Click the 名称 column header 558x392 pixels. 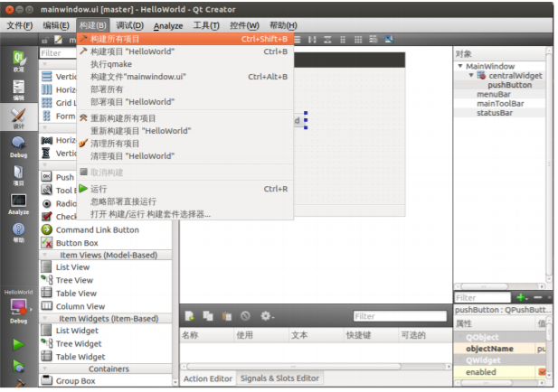tap(207, 335)
